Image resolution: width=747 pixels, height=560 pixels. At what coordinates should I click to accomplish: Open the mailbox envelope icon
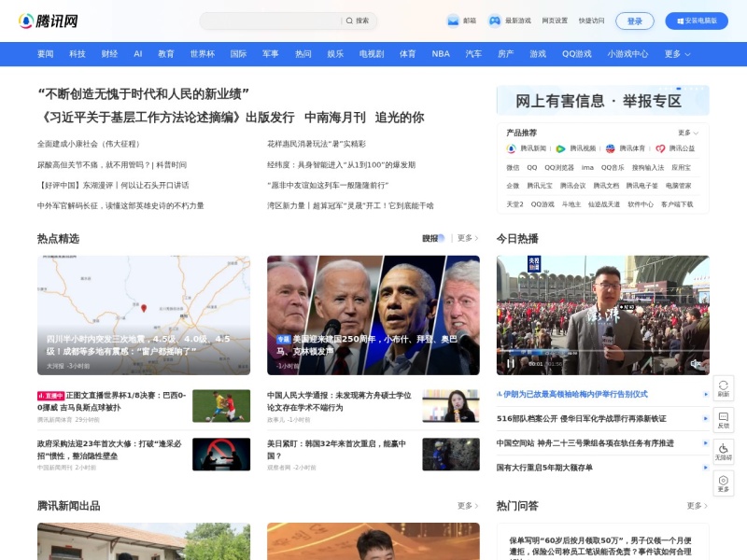click(x=453, y=21)
